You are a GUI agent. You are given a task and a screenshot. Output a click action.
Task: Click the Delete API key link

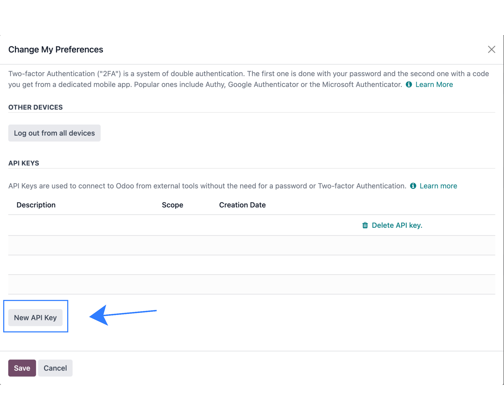click(397, 225)
